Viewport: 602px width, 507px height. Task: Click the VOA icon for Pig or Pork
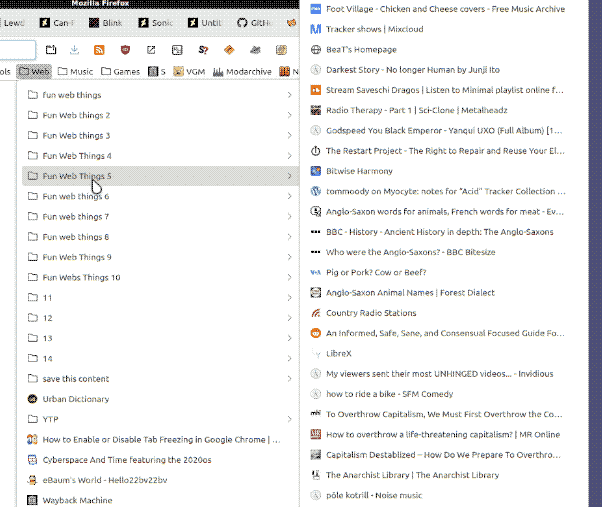(x=316, y=272)
